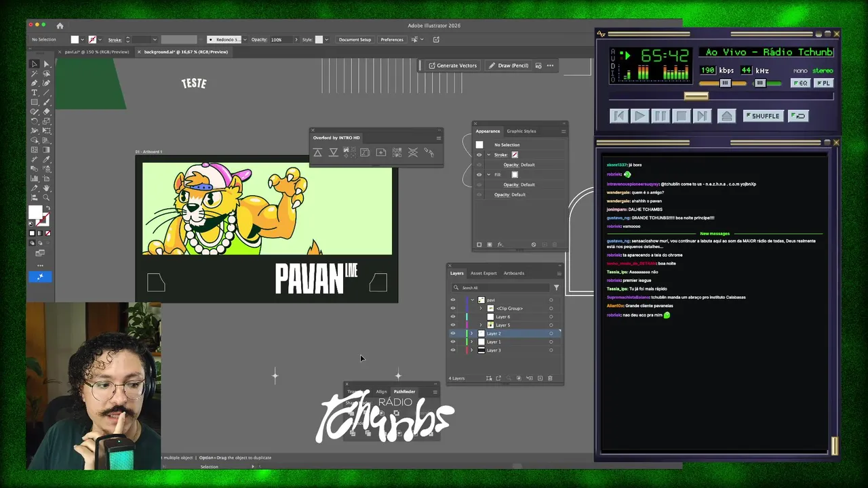The height and width of the screenshot is (488, 868).
Task: Click the blue highlighted tool at toolbar bottom
Action: (40, 277)
